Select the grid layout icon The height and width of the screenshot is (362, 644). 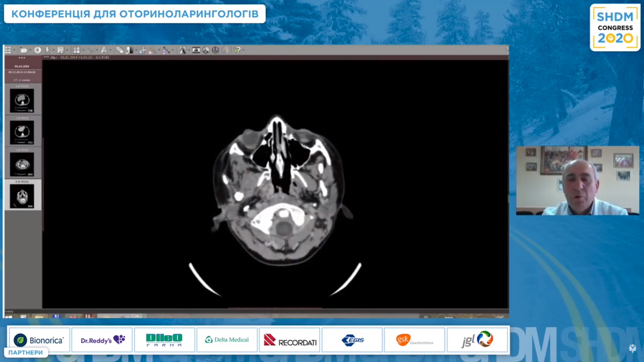76,50
